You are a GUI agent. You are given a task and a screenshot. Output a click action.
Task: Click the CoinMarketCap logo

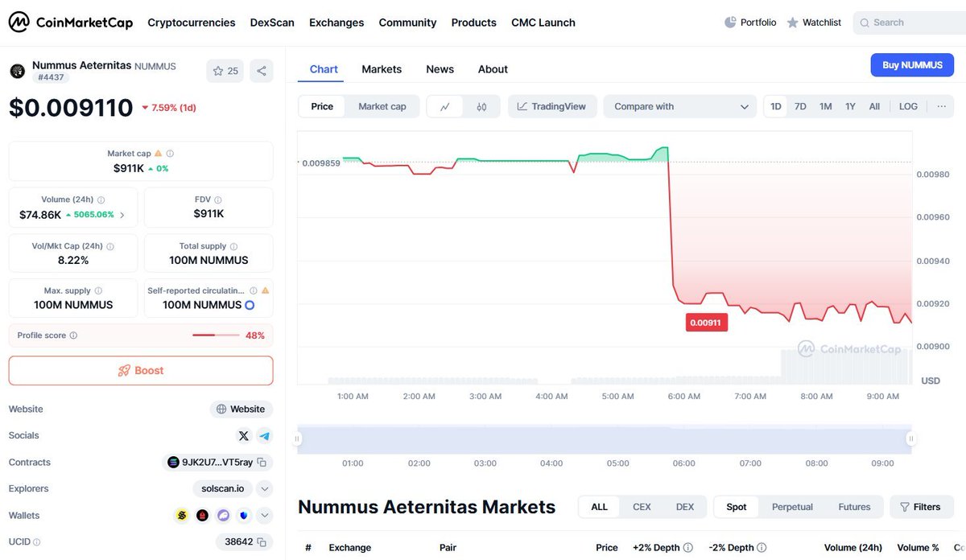[x=71, y=23]
